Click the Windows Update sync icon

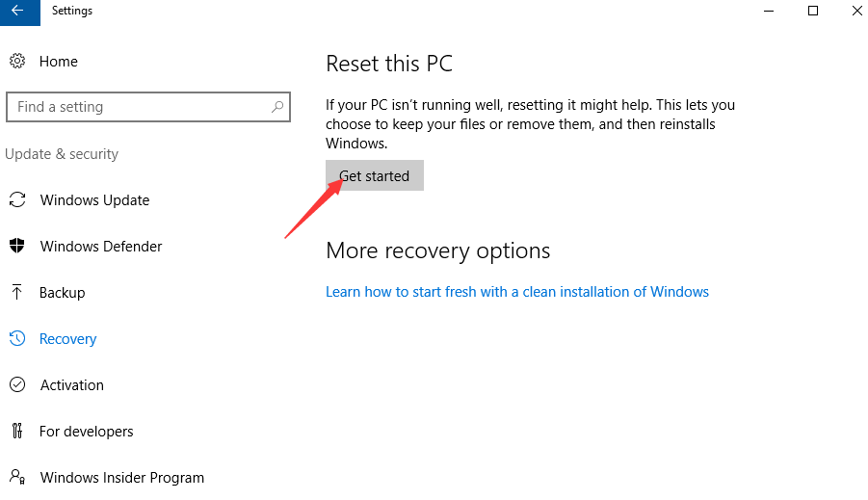(x=17, y=199)
